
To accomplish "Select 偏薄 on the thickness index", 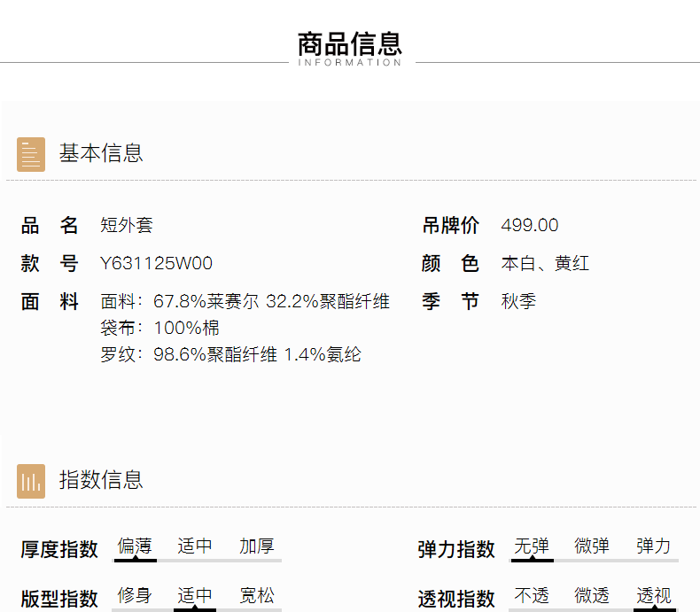I will 135,546.
